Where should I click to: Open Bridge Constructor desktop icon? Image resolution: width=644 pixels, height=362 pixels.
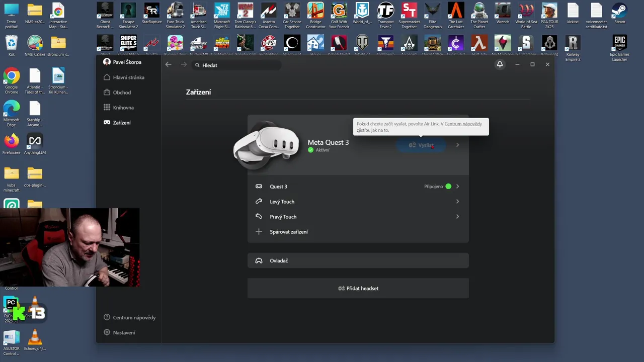point(315,15)
